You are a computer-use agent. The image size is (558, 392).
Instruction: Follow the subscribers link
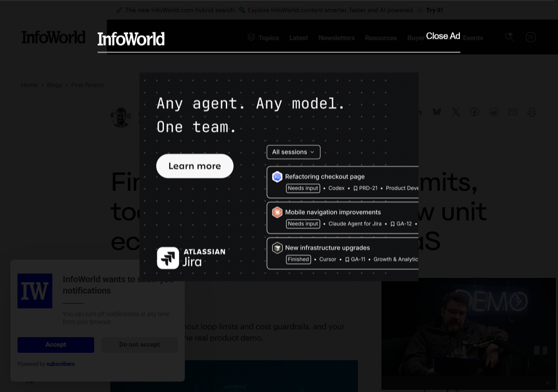(61, 364)
